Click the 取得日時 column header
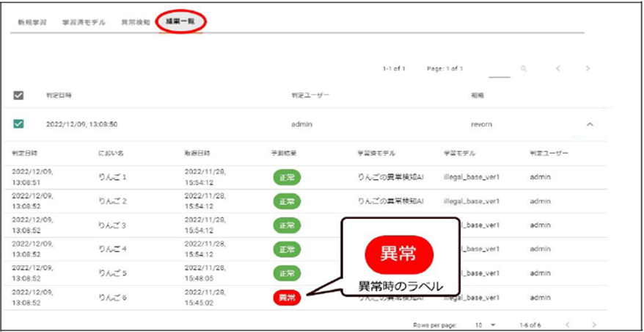Image resolution: width=644 pixels, height=332 pixels. (x=197, y=154)
